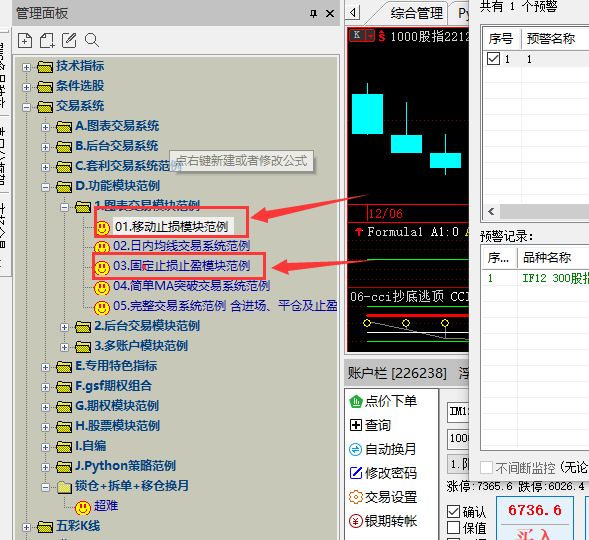Click the new formula icon in panel toolbar
The width and height of the screenshot is (589, 540).
(x=25, y=40)
